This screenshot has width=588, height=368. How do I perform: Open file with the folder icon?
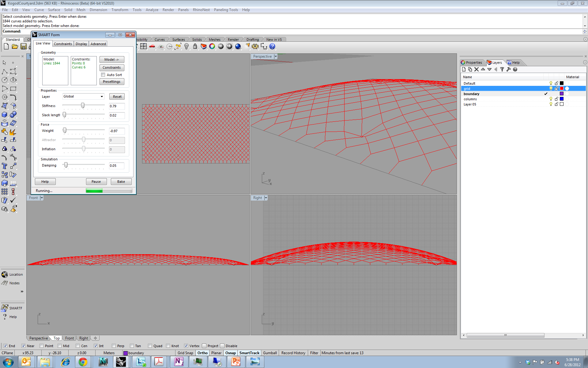(x=15, y=47)
